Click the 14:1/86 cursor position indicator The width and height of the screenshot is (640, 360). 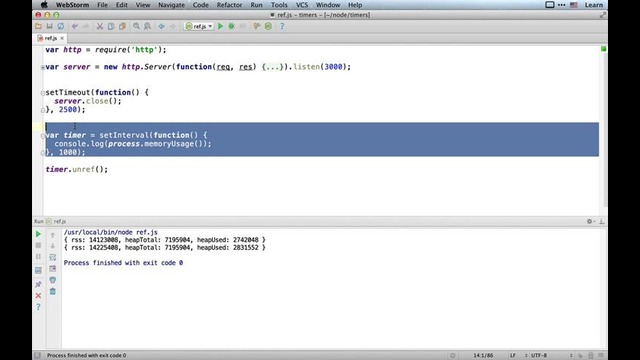tap(483, 356)
